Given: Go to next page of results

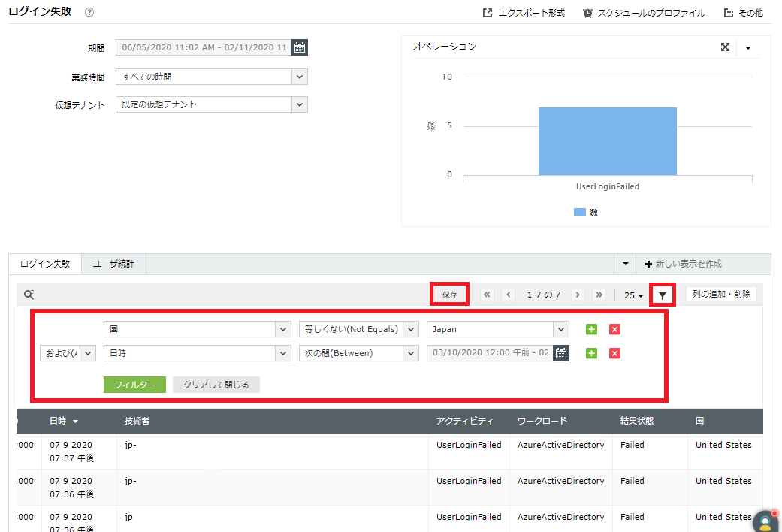Looking at the screenshot, I should (578, 295).
